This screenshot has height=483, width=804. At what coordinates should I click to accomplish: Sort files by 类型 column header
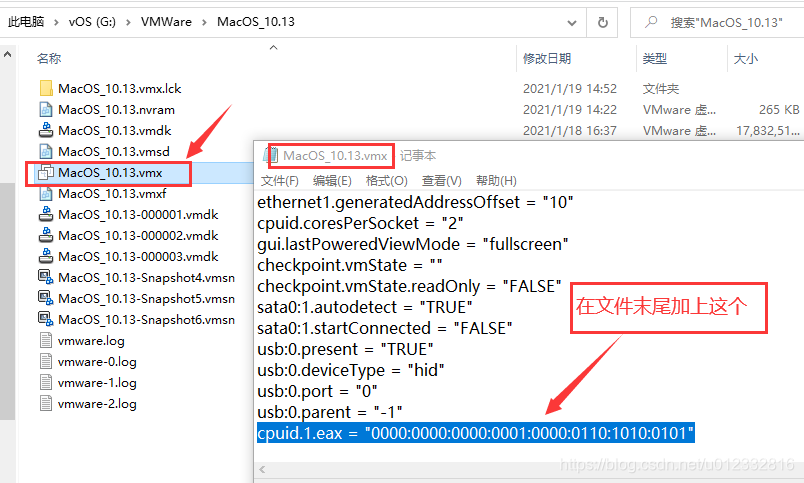point(655,58)
